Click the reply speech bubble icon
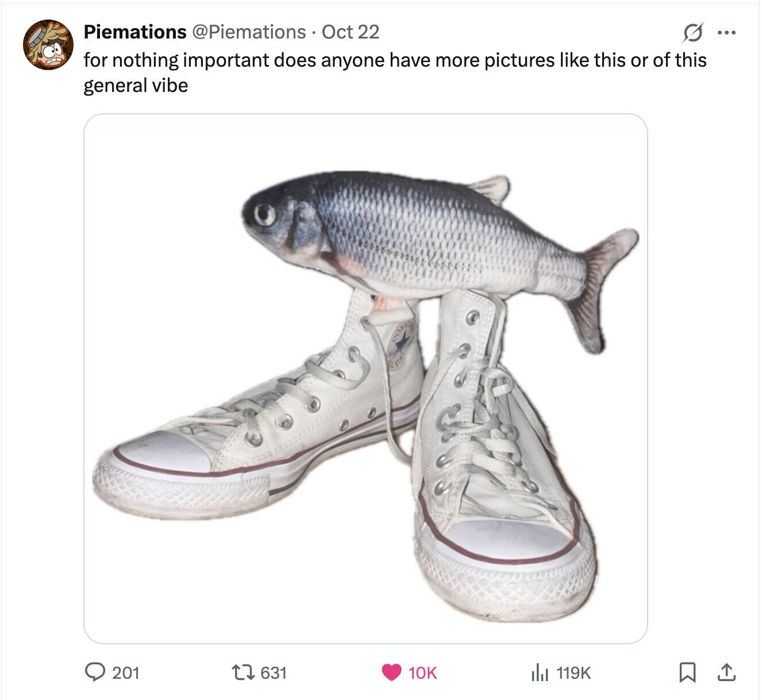 coord(95,671)
